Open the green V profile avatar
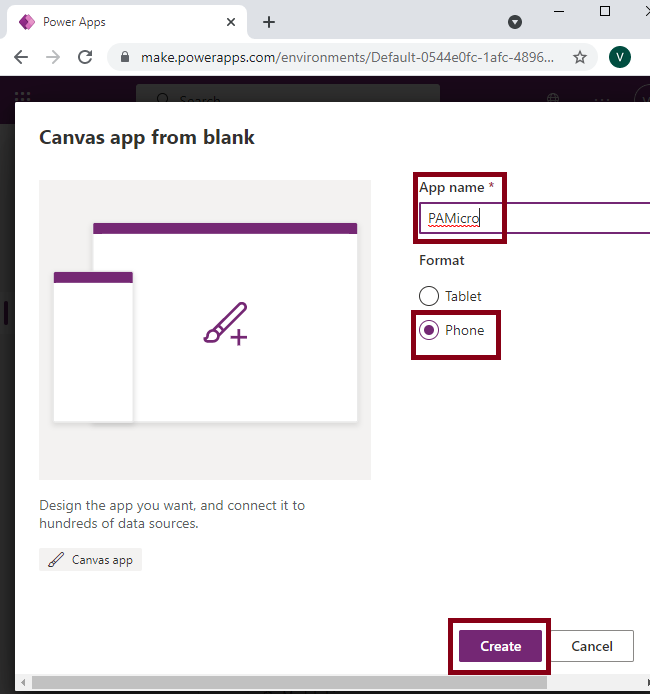This screenshot has width=650, height=694. click(x=619, y=57)
